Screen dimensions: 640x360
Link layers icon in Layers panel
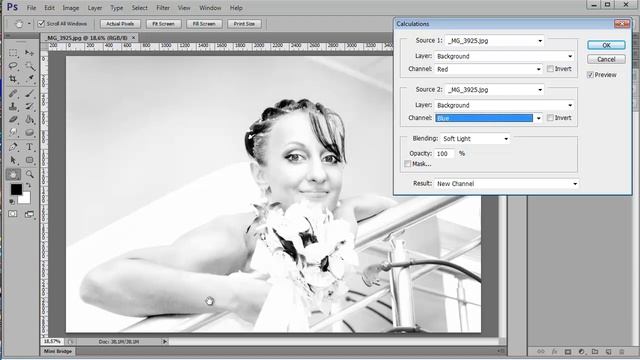[x=541, y=351]
